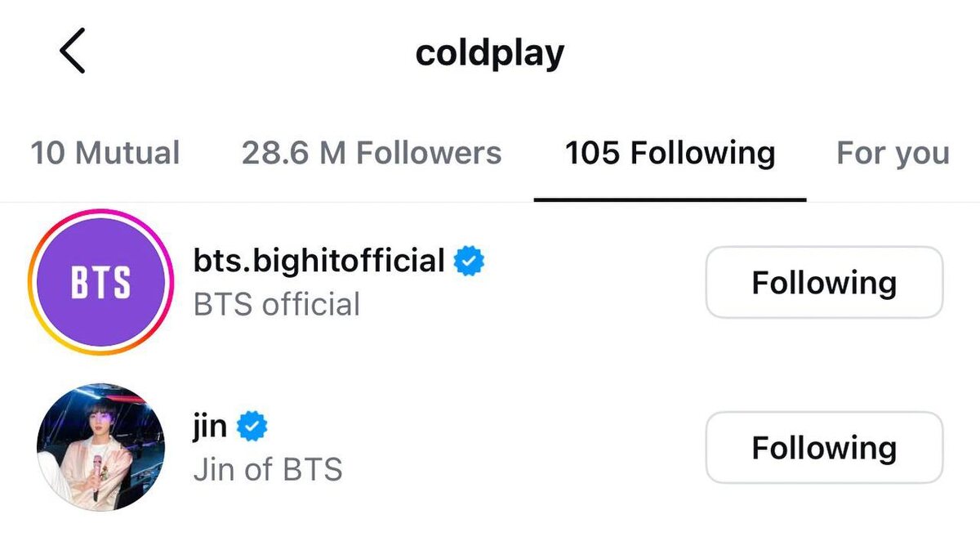The height and width of the screenshot is (537, 980).
Task: Open jin's profile photo
Action: tap(101, 447)
